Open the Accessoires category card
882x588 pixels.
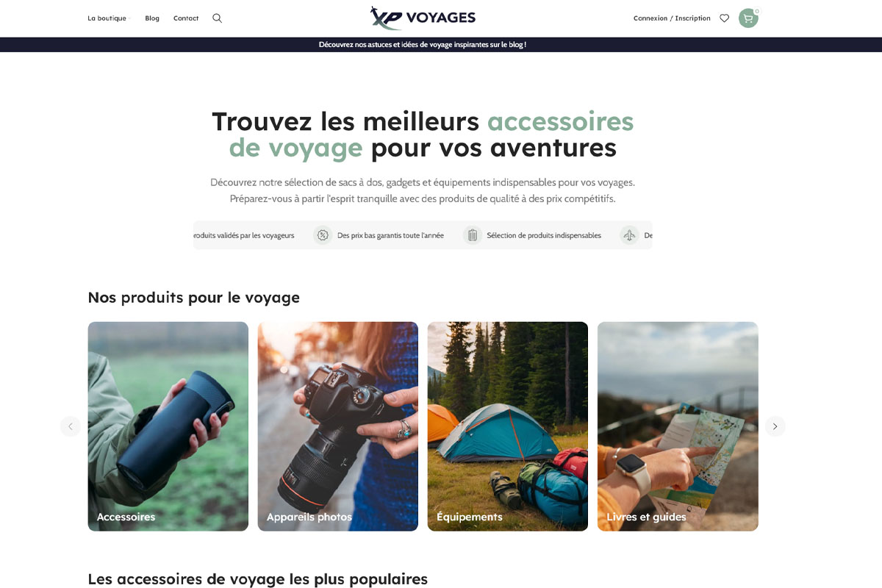pyautogui.click(x=168, y=426)
